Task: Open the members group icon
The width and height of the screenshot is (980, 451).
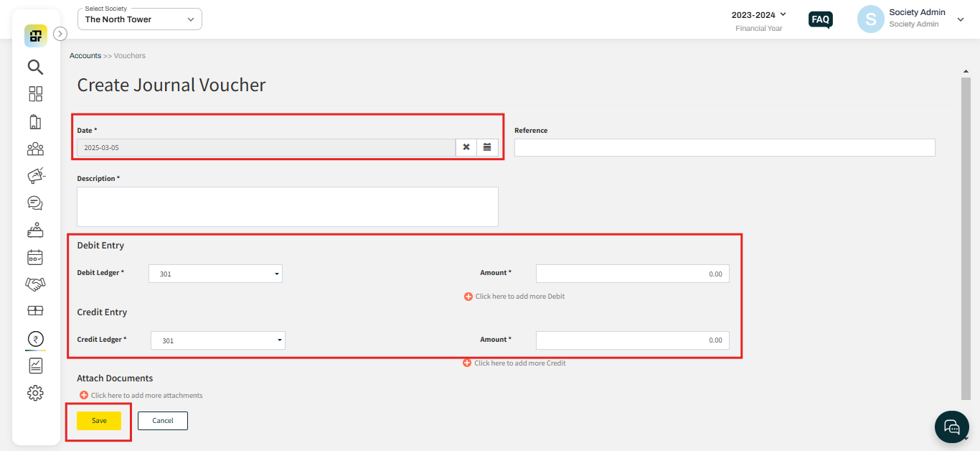Action: point(35,149)
